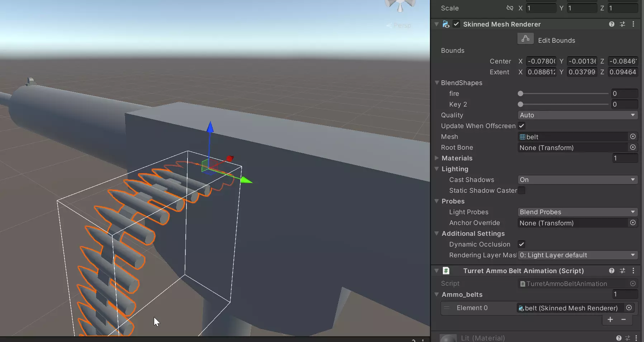The width and height of the screenshot is (644, 342).
Task: Open the Rendering Layer Mask dropdown
Action: point(578,255)
